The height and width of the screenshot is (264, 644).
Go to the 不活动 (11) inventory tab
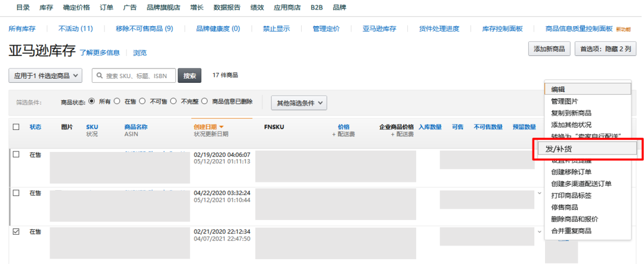click(x=76, y=29)
